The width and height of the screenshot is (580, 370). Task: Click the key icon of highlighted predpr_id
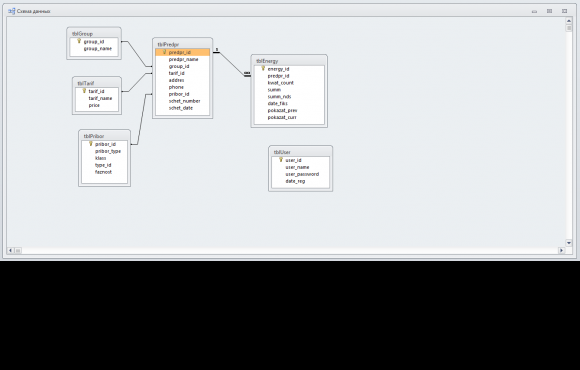coord(164,52)
